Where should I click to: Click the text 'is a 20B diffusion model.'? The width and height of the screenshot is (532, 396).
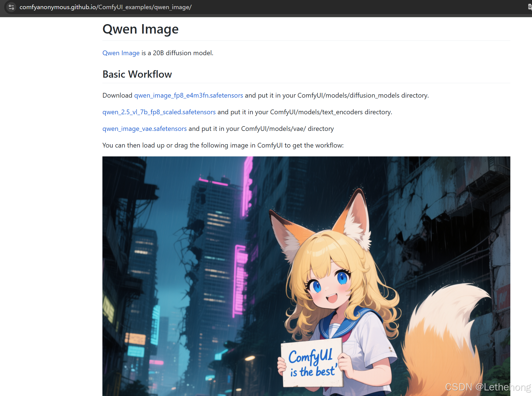[x=177, y=53]
